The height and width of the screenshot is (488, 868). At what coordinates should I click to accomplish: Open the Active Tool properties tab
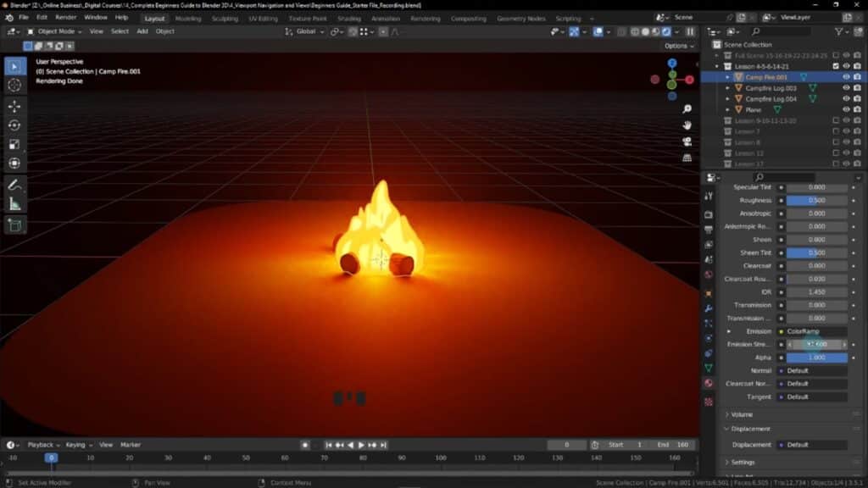[709, 196]
